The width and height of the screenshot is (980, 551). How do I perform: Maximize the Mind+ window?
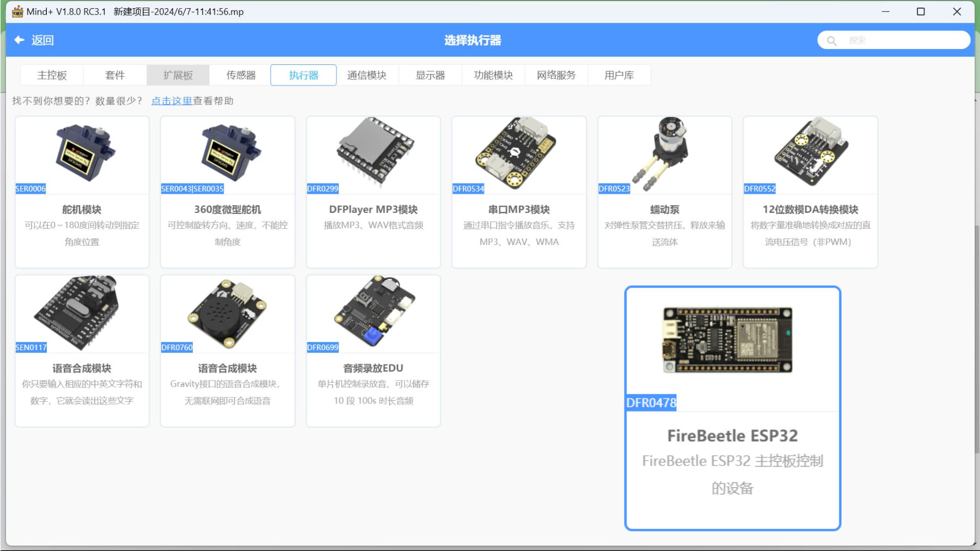[x=921, y=11]
